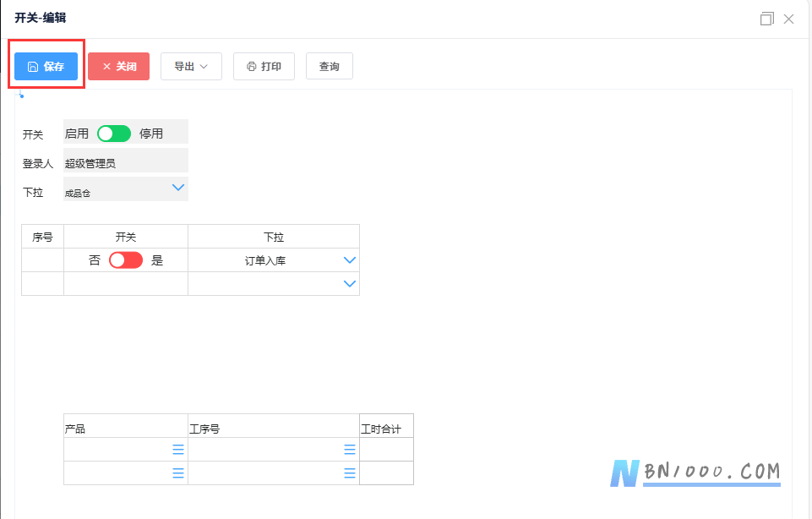Click the 下拉 table column header

point(274,237)
